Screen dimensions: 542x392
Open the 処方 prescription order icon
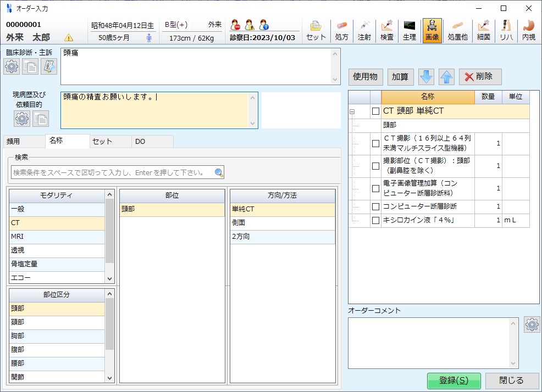click(x=341, y=31)
